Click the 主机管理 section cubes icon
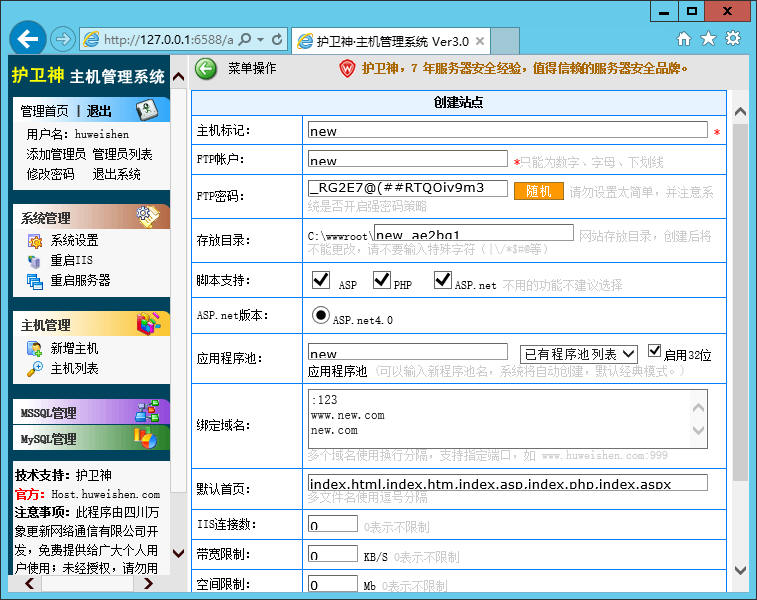Viewport: 757px width, 600px height. [149, 323]
